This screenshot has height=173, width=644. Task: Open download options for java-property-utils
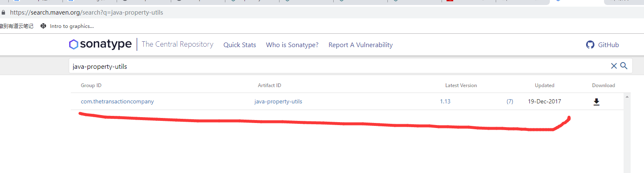point(596,102)
